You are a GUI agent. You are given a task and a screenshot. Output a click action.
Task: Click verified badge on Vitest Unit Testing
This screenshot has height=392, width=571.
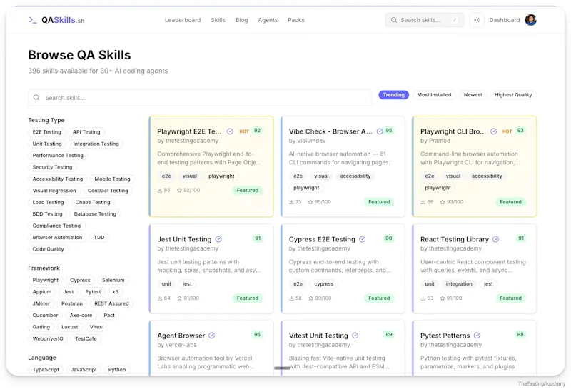tap(355, 336)
